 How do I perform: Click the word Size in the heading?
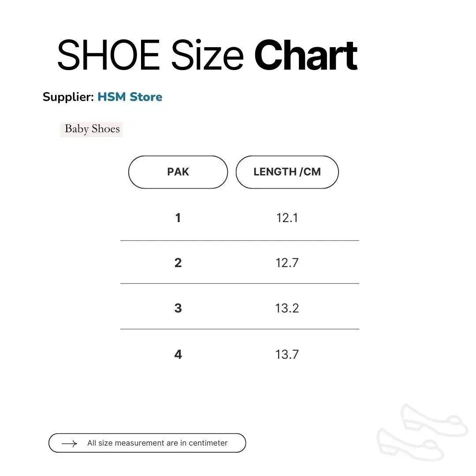pos(207,56)
